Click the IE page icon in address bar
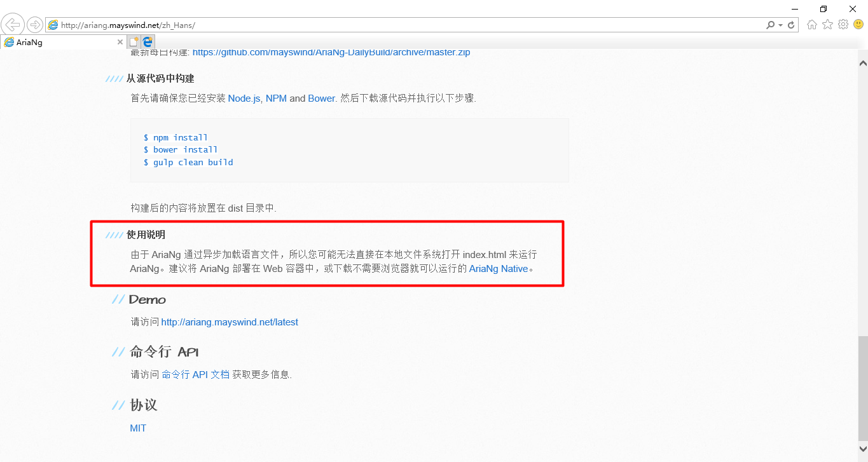Viewport: 868px width, 462px height. (53, 25)
